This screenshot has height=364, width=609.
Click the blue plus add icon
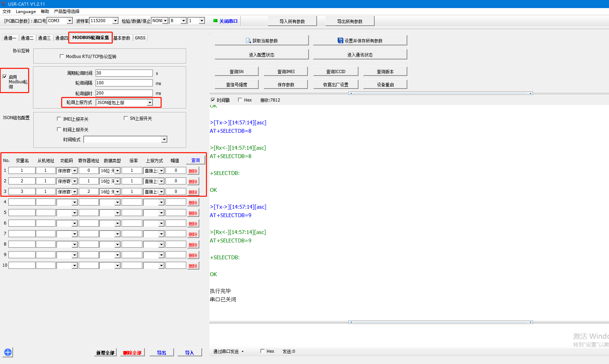(x=8, y=352)
